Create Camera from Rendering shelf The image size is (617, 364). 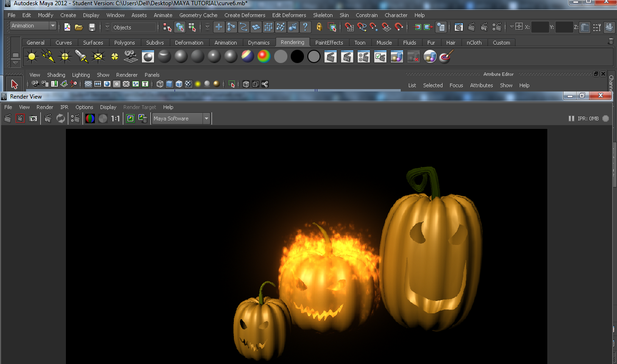pos(131,57)
